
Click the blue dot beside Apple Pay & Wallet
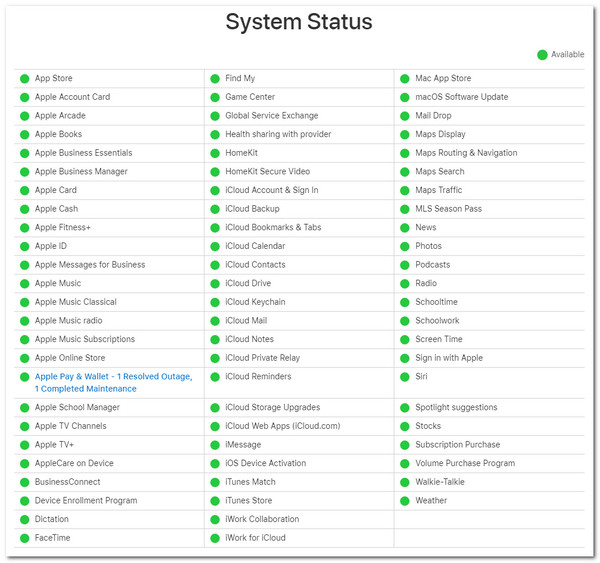(24, 377)
